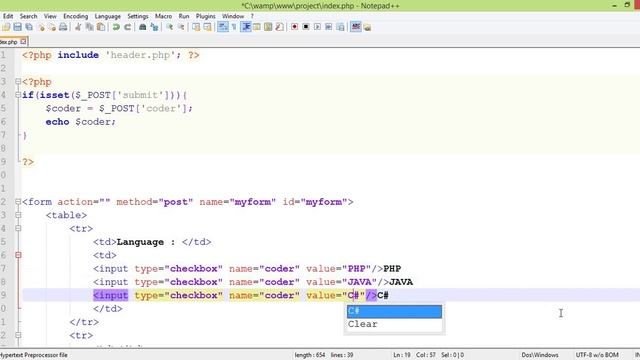
Task: Print the document using the printer icon
Action: click(x=63, y=27)
